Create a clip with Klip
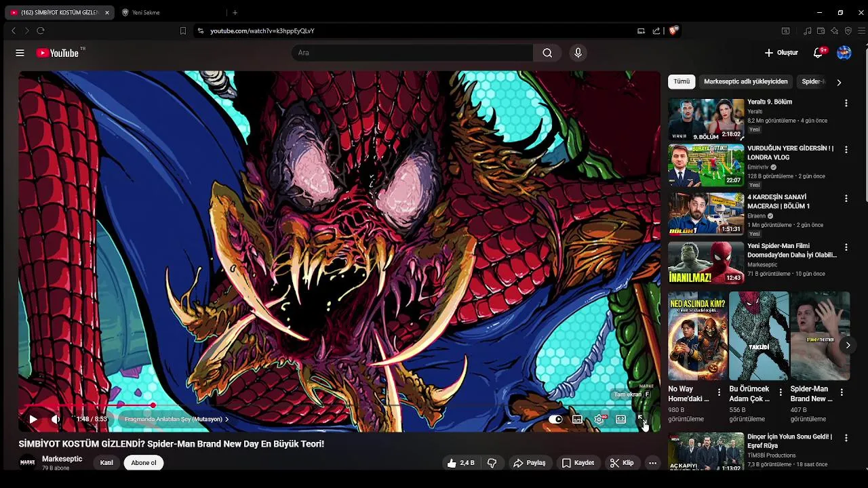Viewport: 868px width, 488px height. tap(622, 463)
